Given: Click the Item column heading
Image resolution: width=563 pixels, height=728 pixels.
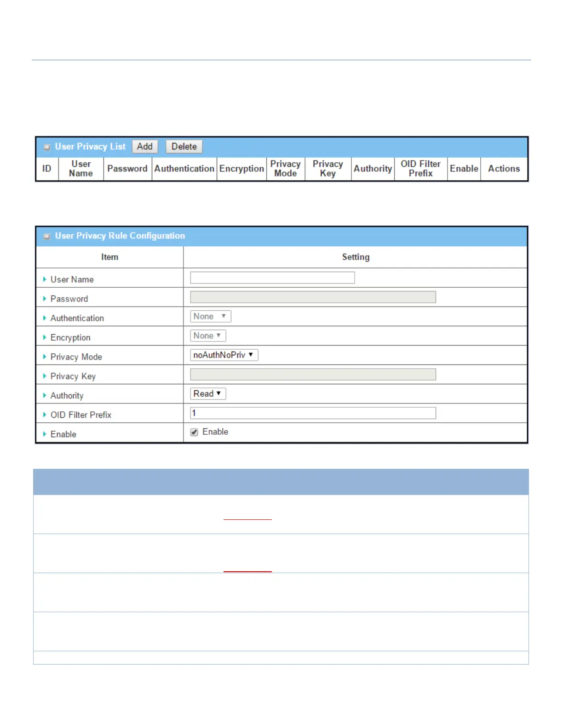Looking at the screenshot, I should point(110,257).
